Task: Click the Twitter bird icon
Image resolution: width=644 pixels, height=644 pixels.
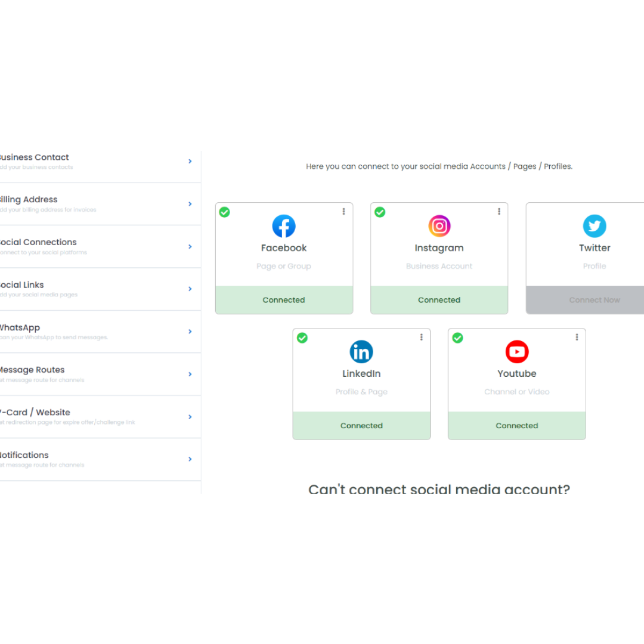Action: tap(595, 226)
